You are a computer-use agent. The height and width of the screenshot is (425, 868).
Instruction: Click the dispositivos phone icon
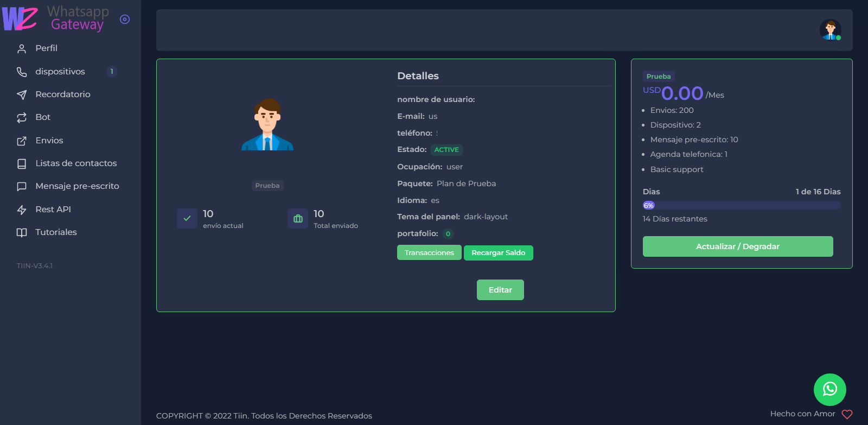[x=22, y=72]
